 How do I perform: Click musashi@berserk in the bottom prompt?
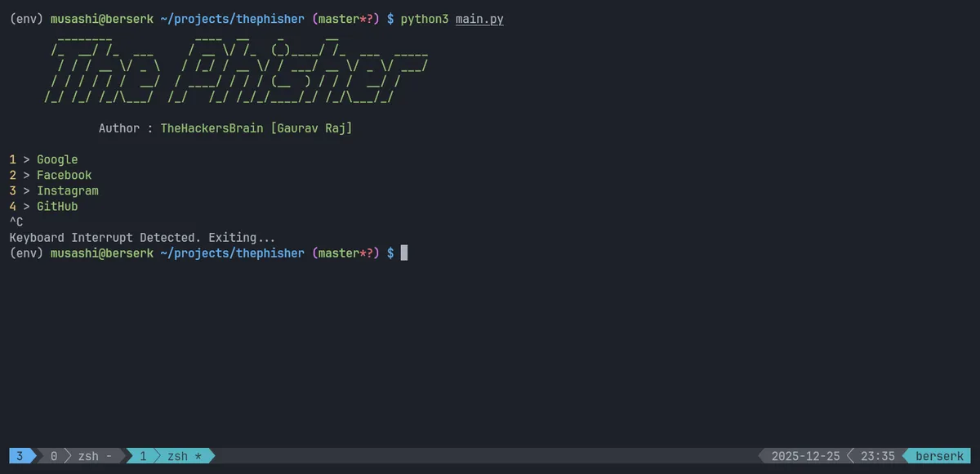point(101,253)
